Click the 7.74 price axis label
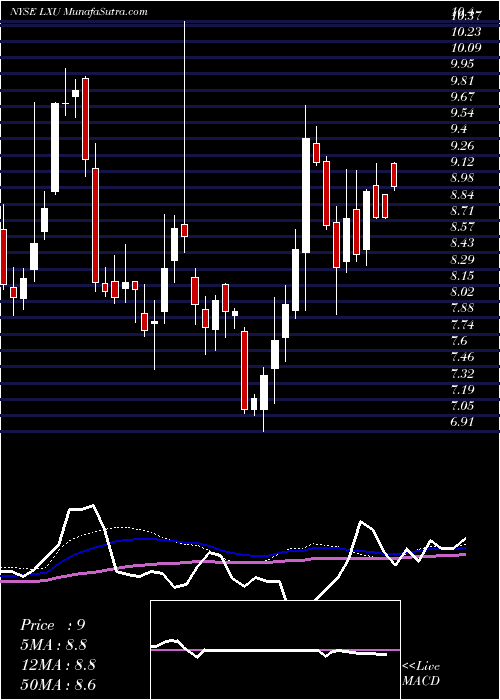 pos(464,325)
